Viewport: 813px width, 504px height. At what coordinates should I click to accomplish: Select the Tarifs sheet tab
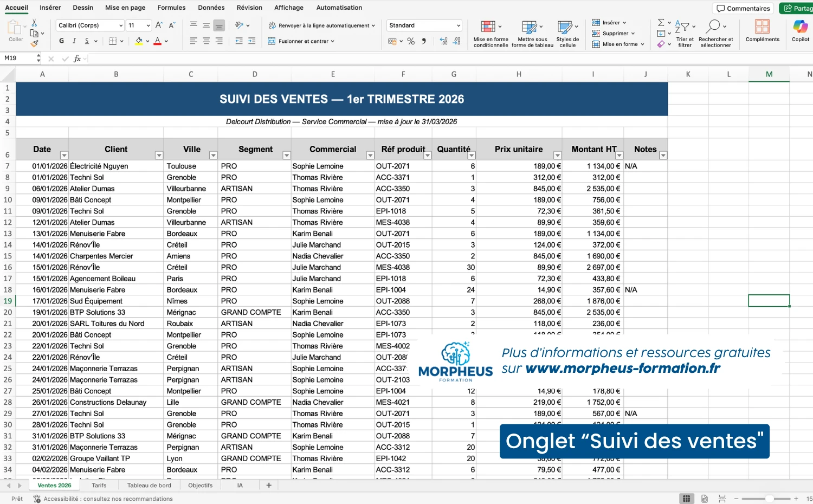(99, 486)
